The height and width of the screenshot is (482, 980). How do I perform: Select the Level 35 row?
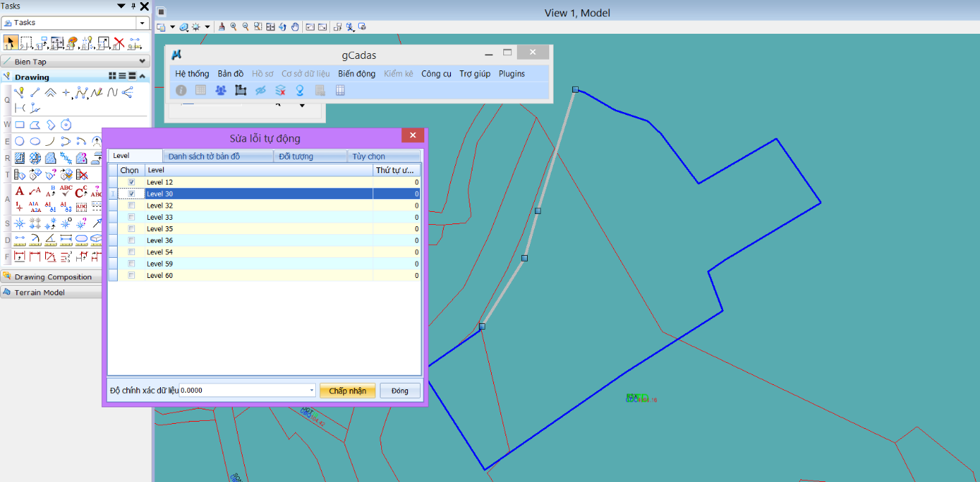(x=258, y=229)
